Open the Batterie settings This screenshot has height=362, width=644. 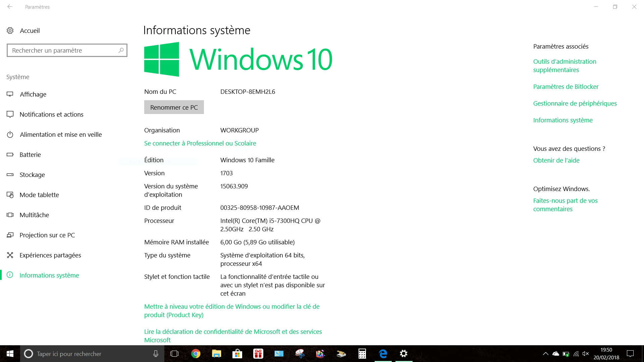point(30,155)
